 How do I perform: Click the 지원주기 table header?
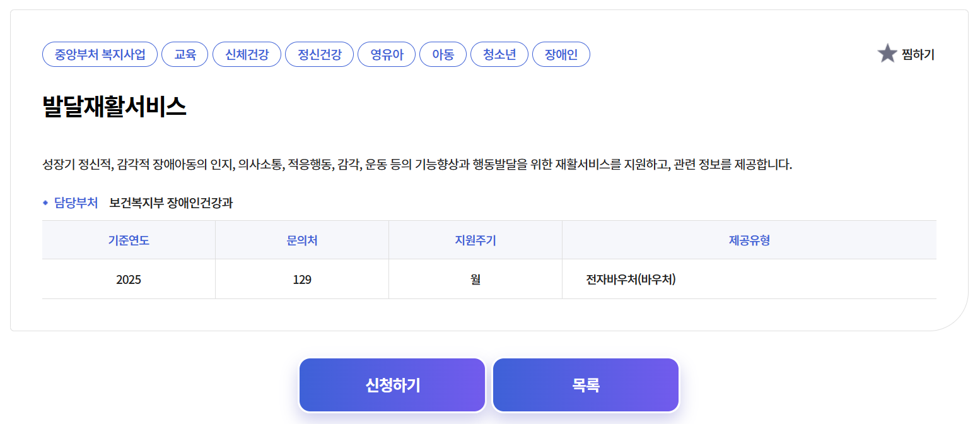tap(475, 240)
